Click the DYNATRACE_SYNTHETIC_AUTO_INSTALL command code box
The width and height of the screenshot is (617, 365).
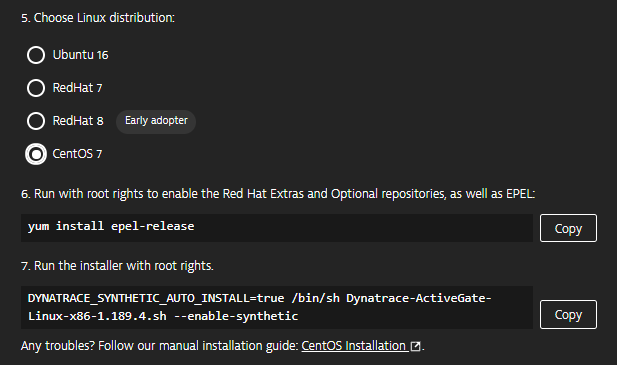pyautogui.click(x=277, y=307)
